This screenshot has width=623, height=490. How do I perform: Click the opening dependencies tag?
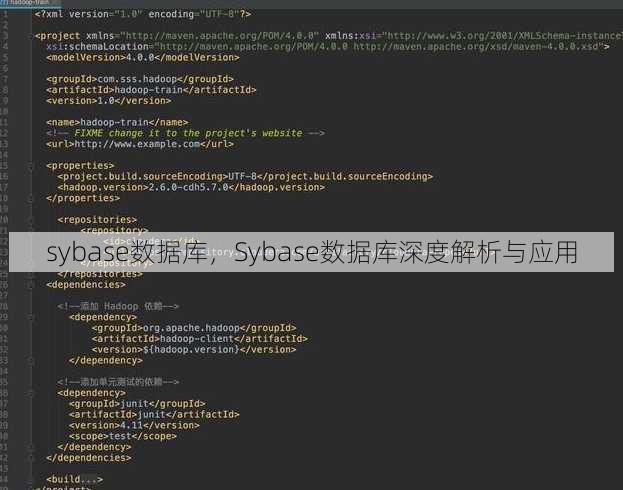coord(86,285)
